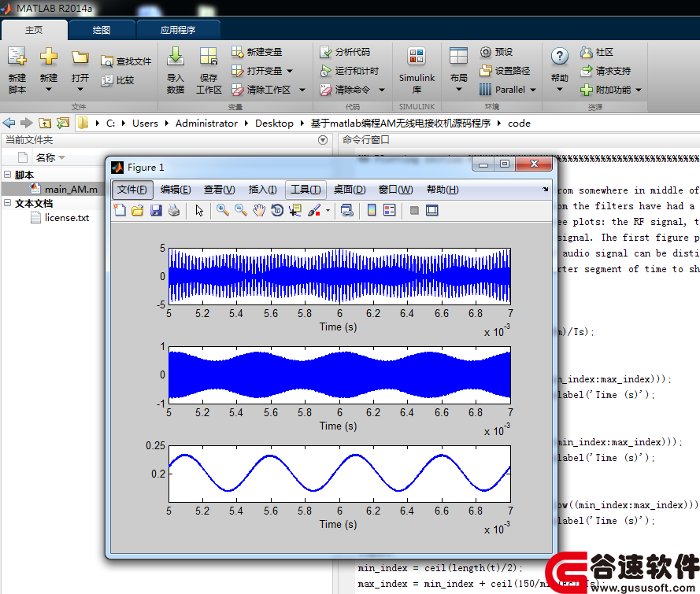Dock Figure 1 using the small arrow
Viewport: 700px width, 594px height.
[x=545, y=190]
